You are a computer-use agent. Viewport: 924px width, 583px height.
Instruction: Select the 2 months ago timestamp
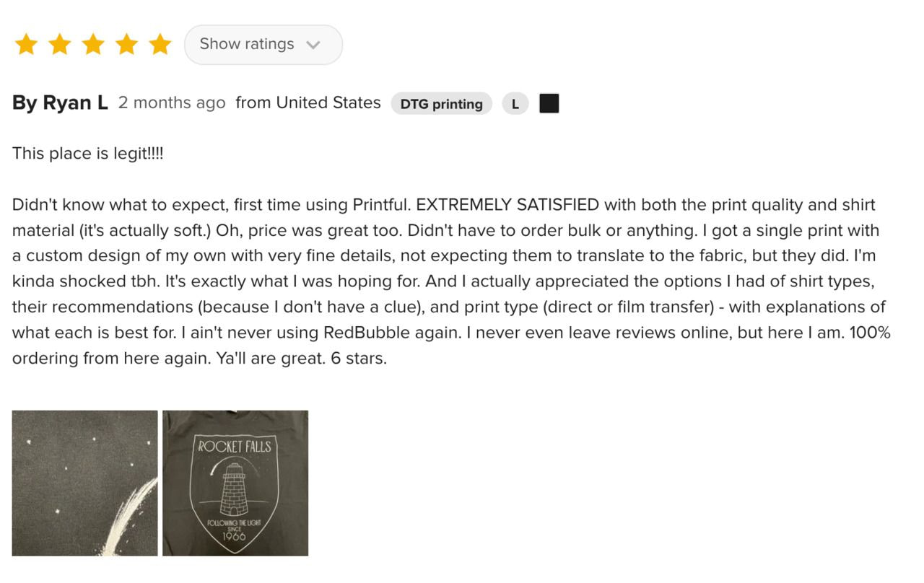[172, 102]
